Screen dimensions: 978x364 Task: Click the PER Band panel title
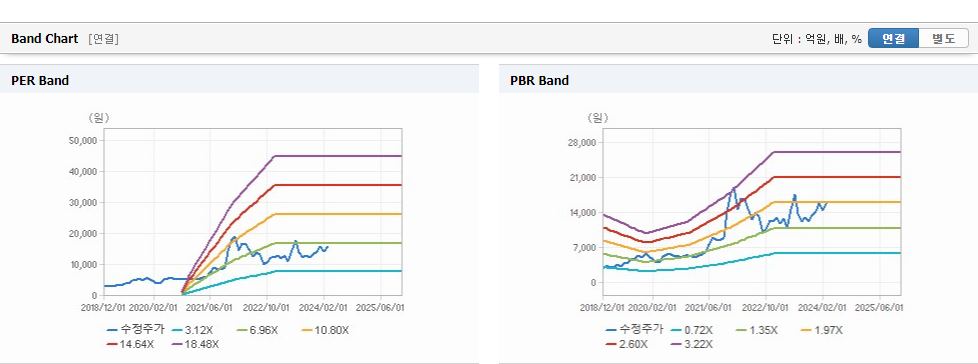(x=40, y=80)
